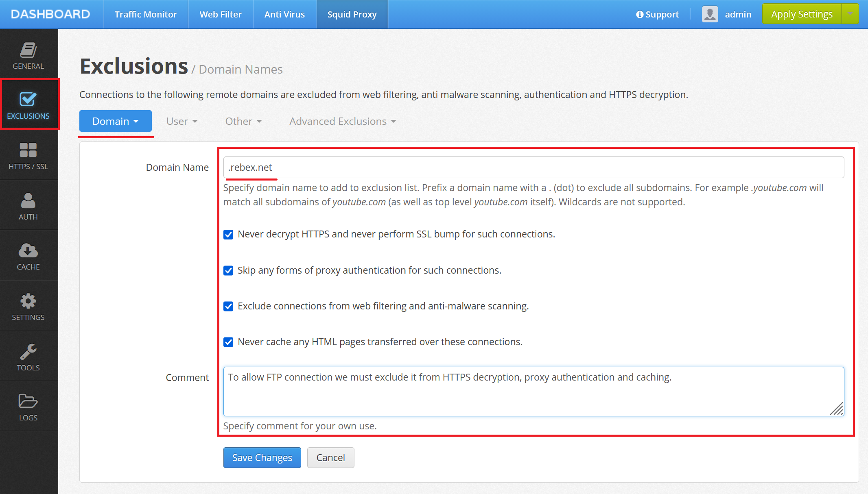
Task: Click the 'Domain Name' field label
Action: click(177, 168)
